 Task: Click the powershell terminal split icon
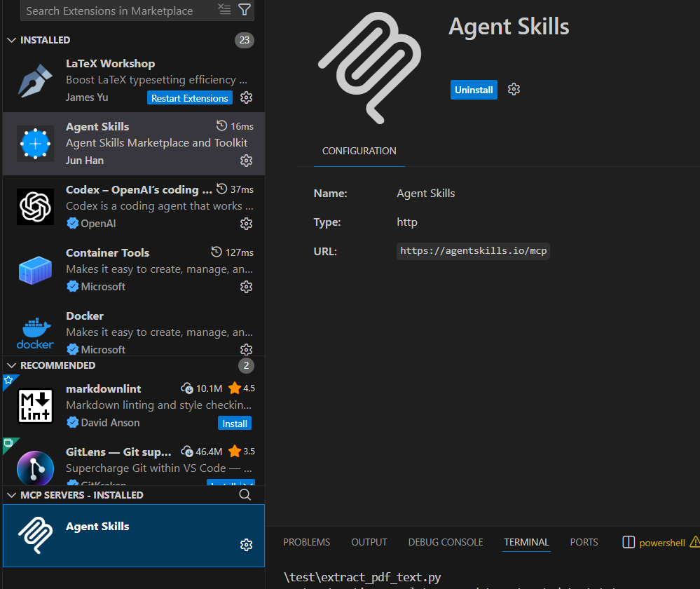(x=629, y=542)
